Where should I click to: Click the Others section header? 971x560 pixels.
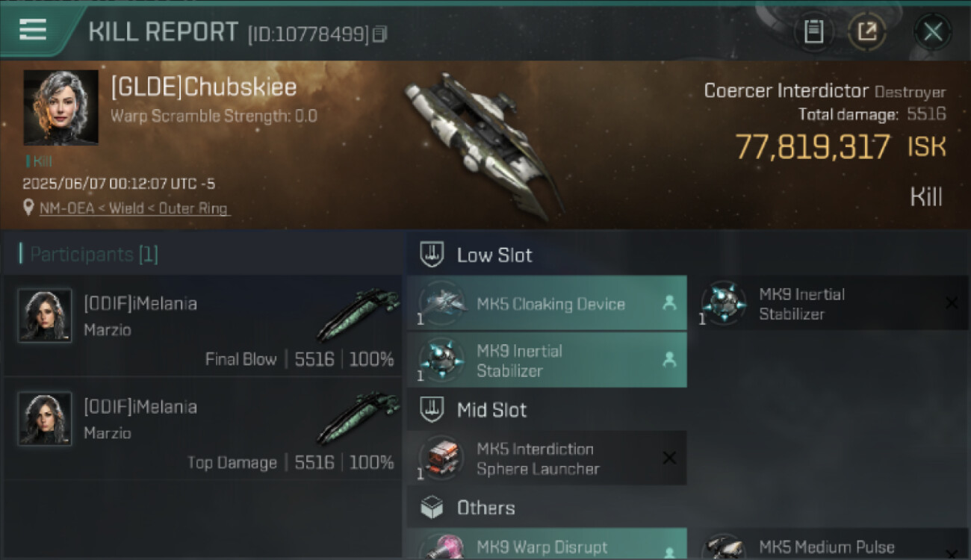[468, 508]
